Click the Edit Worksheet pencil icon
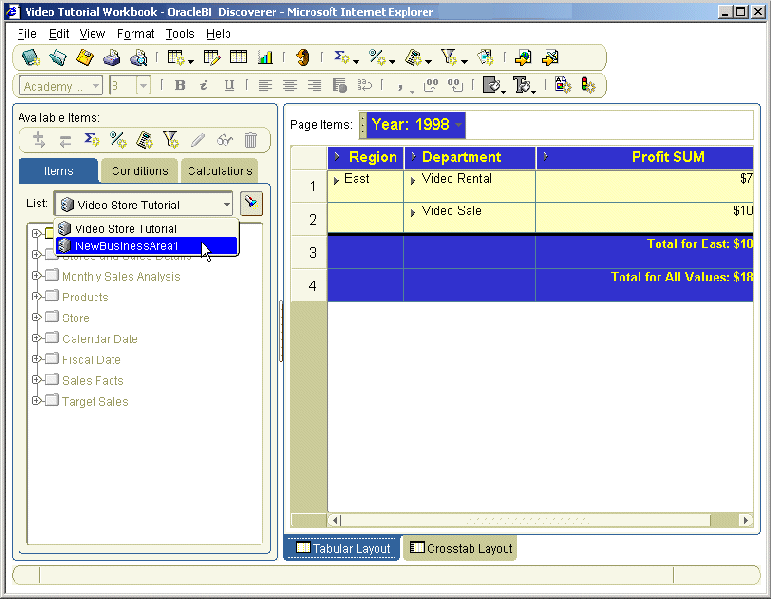 tap(212, 58)
